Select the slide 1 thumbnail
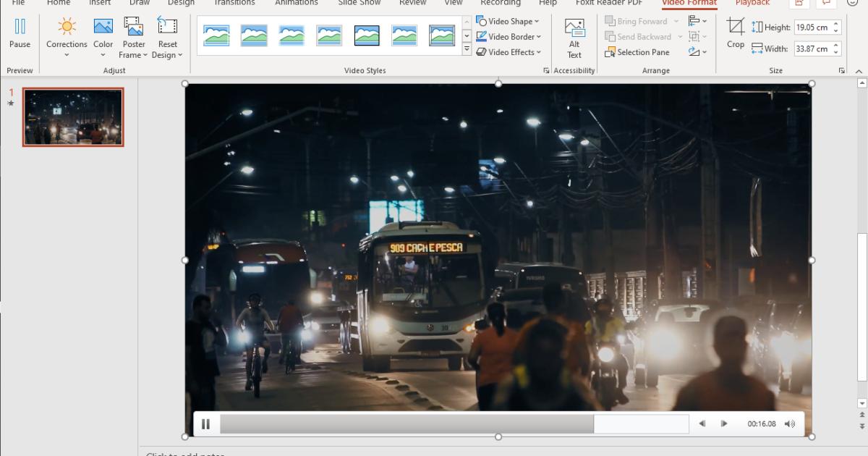 click(x=73, y=117)
